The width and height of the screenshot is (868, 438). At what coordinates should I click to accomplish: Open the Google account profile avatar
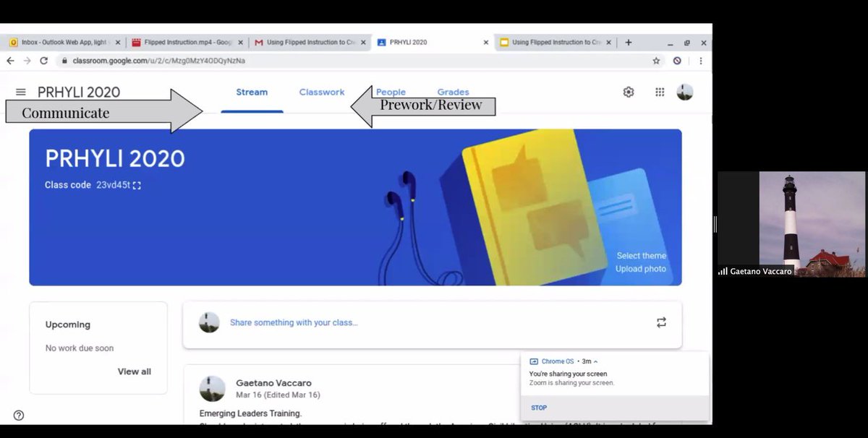[684, 92]
